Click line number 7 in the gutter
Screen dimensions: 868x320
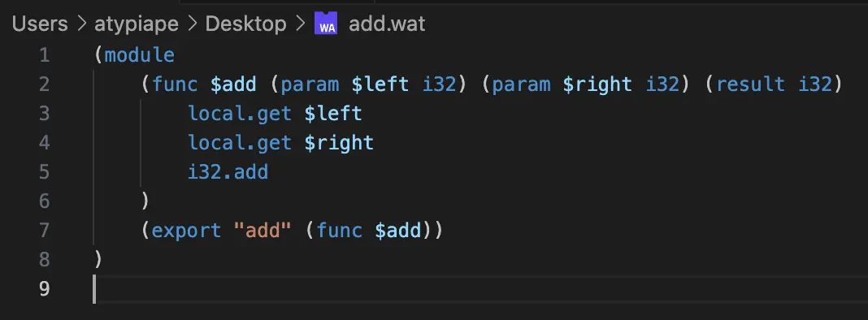tap(44, 231)
